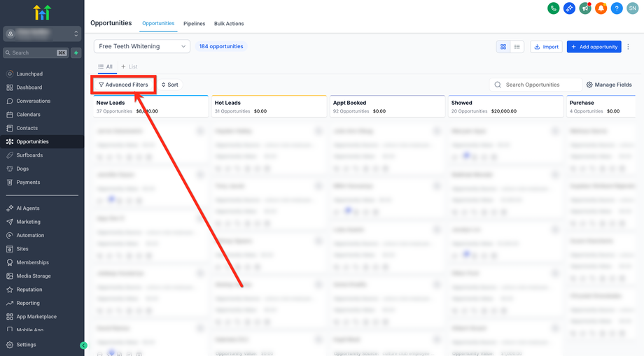Screen dimensions: 644x356
Task: Switch to board card view
Action: click(x=503, y=47)
